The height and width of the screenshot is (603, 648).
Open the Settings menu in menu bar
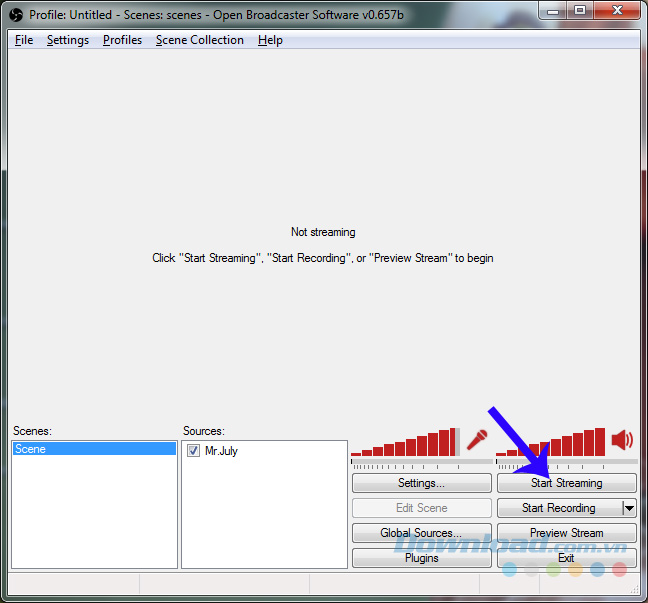click(x=68, y=40)
